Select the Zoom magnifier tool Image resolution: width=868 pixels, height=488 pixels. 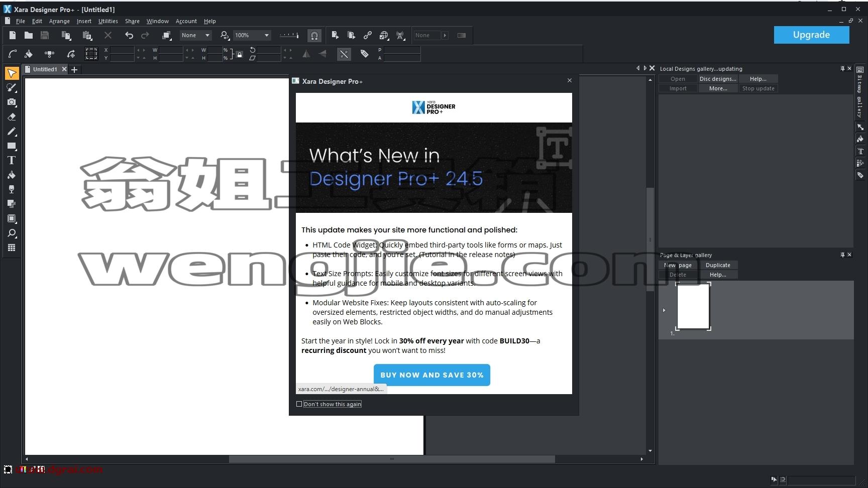(x=12, y=233)
